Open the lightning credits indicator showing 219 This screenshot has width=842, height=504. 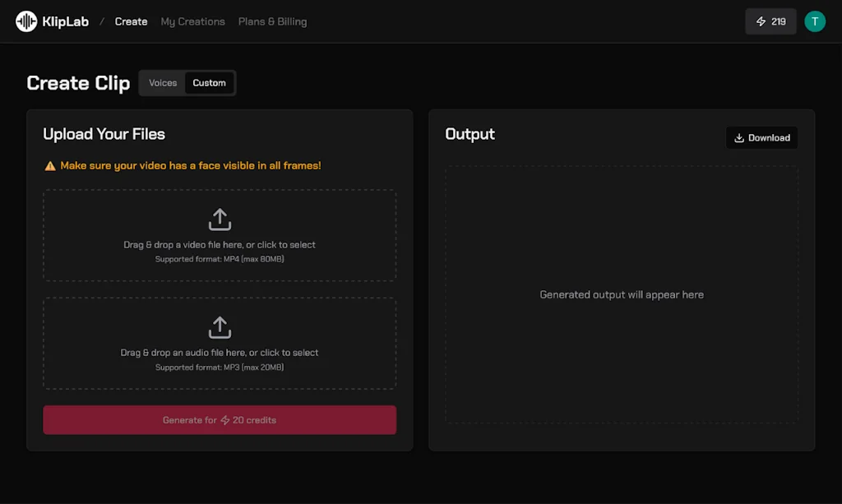770,21
